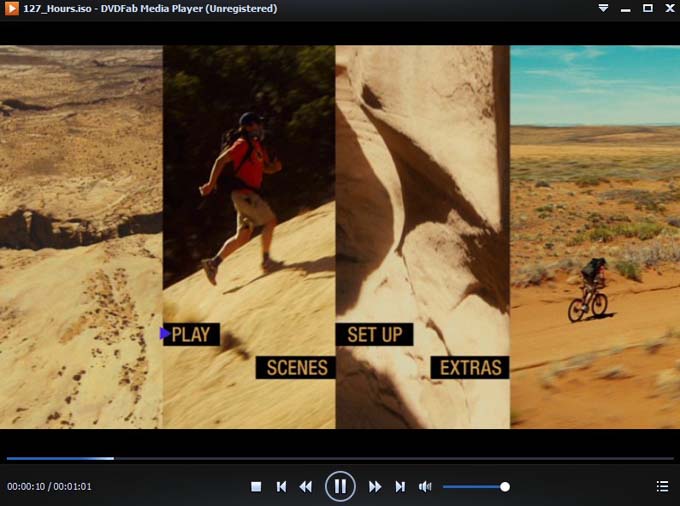Skip to the previous chapter

(x=281, y=486)
